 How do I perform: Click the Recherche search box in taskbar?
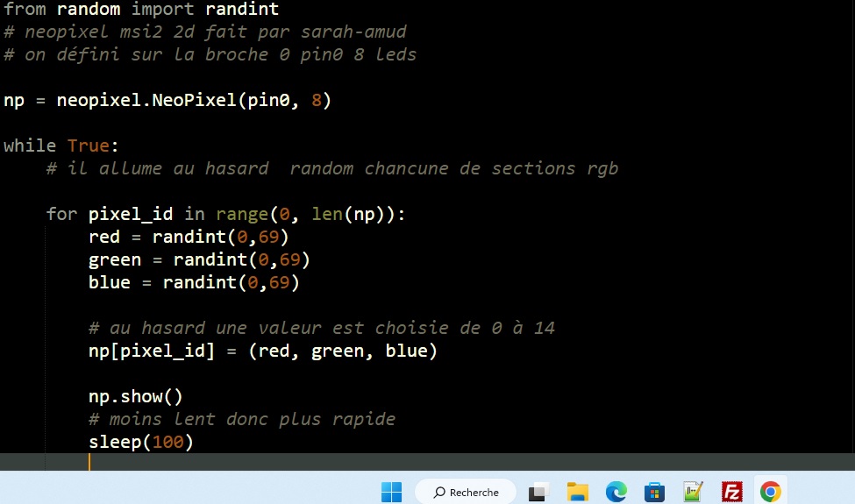point(466,492)
